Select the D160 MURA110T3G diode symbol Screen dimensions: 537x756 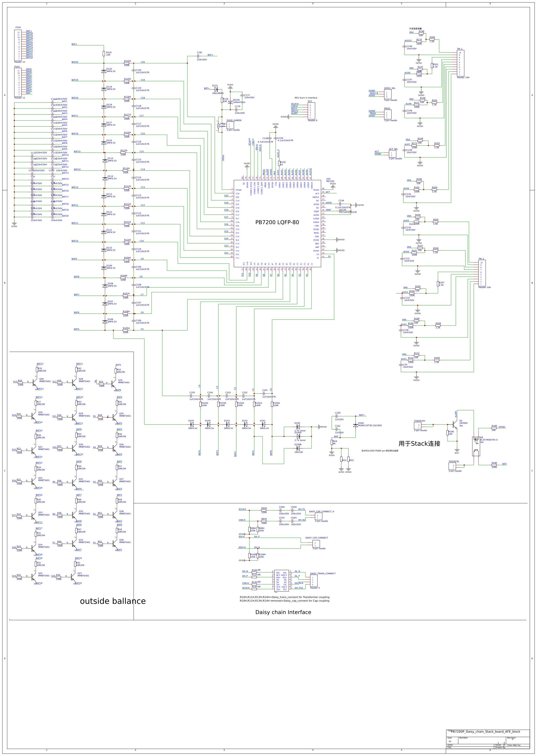355,426
